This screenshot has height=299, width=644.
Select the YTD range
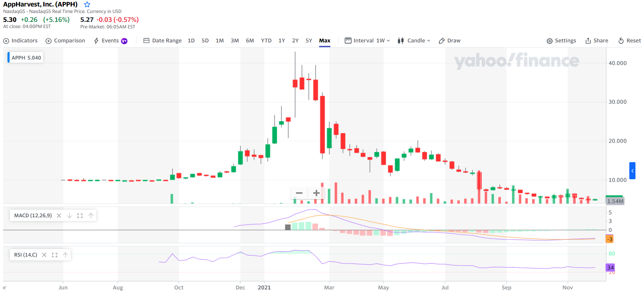(x=266, y=41)
